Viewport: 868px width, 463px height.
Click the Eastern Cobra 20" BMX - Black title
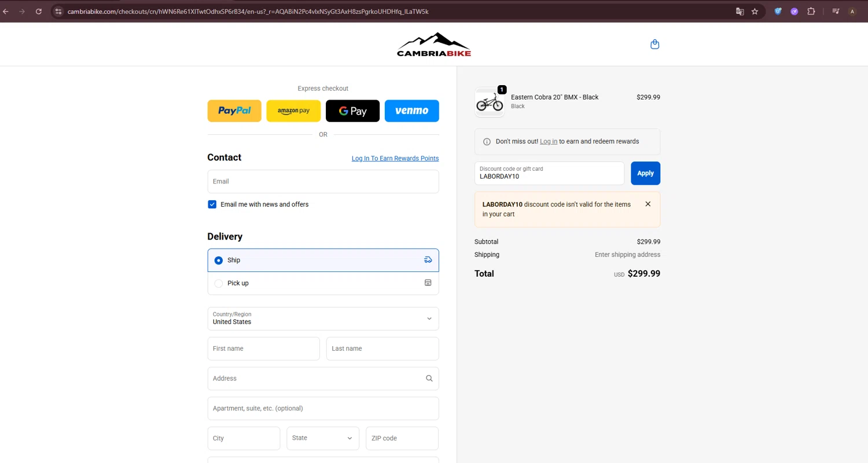pos(554,97)
